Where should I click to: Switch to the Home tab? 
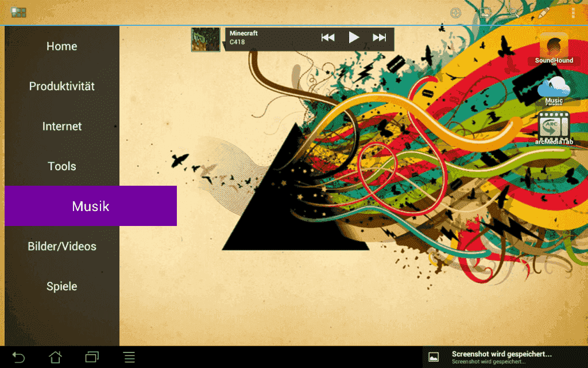pyautogui.click(x=62, y=46)
